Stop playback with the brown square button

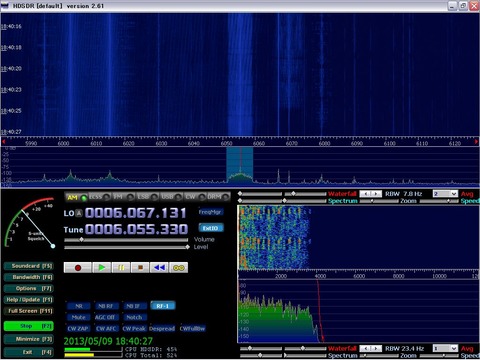pyautogui.click(x=140, y=268)
